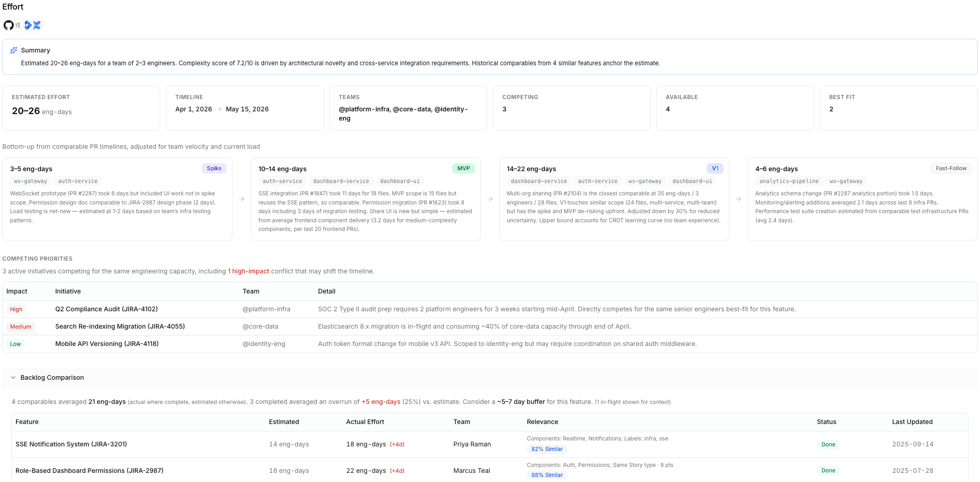Click the 88% Similar badge

pos(547,475)
